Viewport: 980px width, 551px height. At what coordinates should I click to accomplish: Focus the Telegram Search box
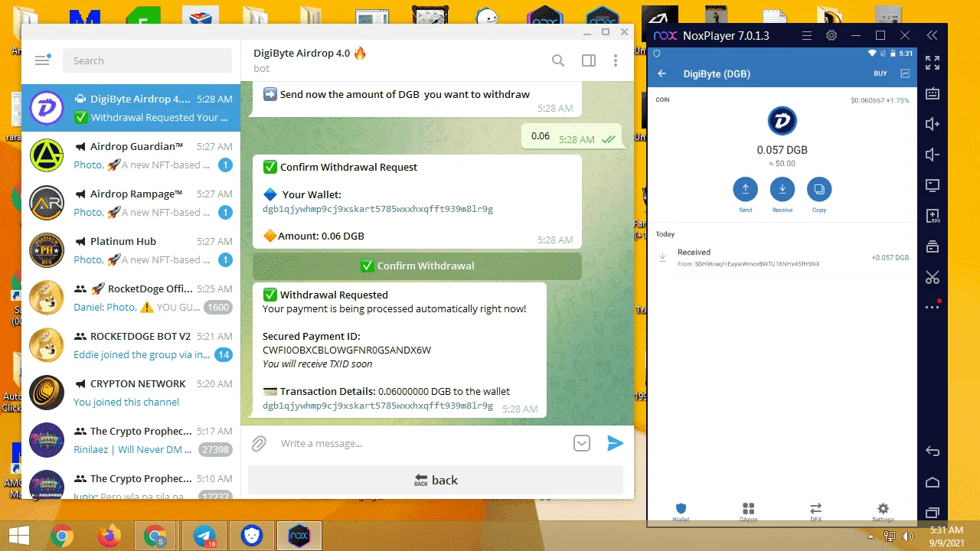(x=147, y=60)
